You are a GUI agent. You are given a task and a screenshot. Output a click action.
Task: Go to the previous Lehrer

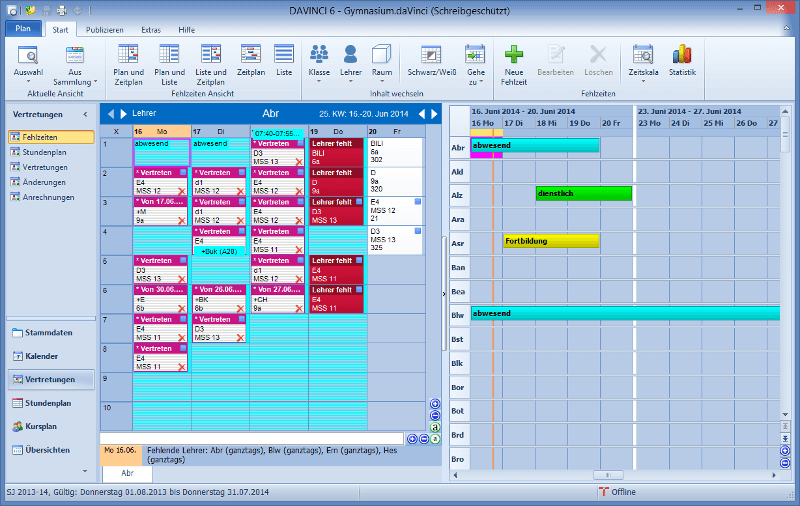coord(111,114)
